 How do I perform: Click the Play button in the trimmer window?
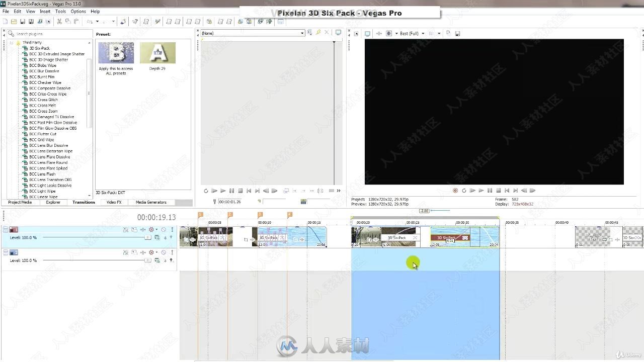pos(223,191)
